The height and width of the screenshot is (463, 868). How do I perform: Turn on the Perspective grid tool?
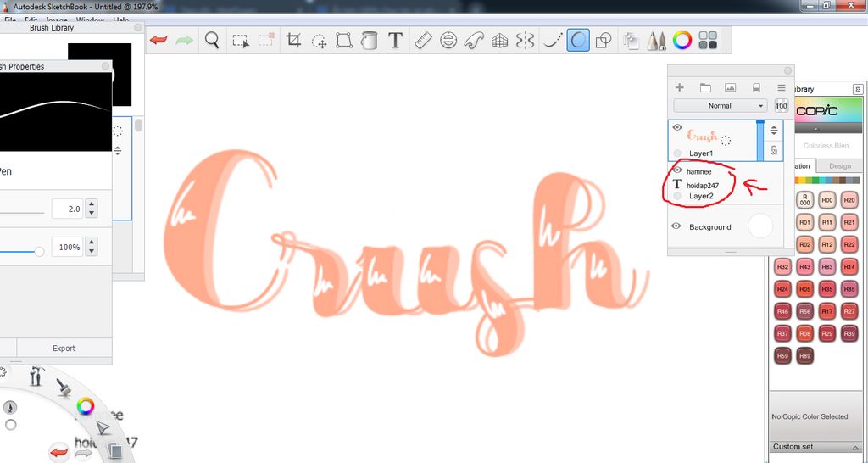click(x=499, y=41)
